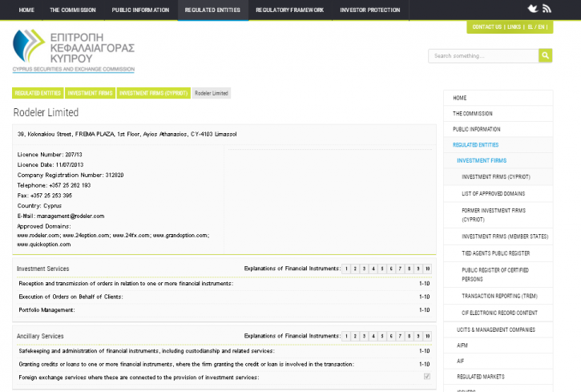581x392 pixels.
Task: Click www.rodeler.com approved domain
Action: (38, 235)
